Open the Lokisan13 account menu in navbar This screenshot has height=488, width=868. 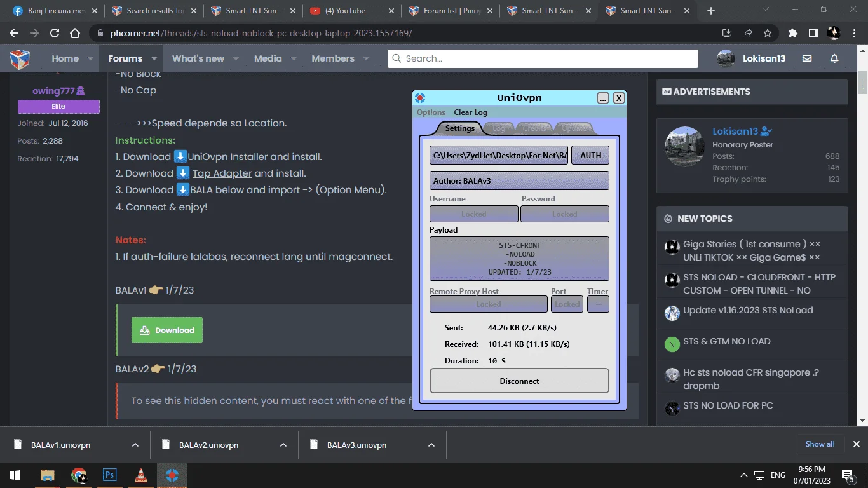(x=752, y=58)
